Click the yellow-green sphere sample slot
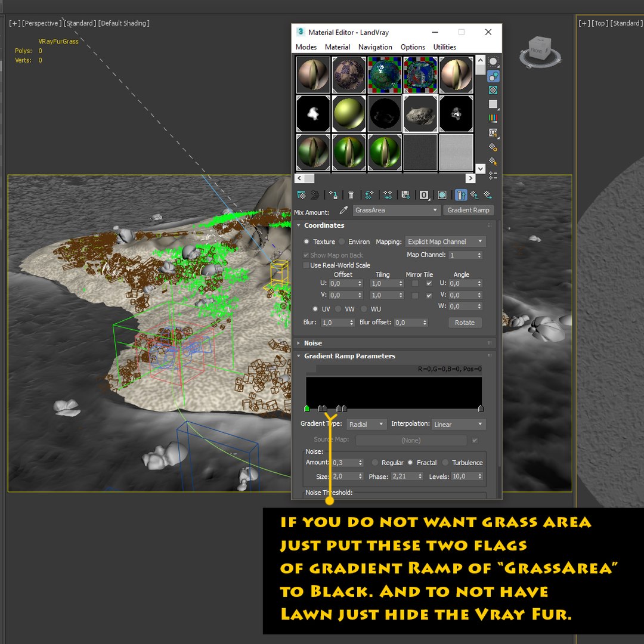This screenshot has height=644, width=644. click(x=349, y=114)
